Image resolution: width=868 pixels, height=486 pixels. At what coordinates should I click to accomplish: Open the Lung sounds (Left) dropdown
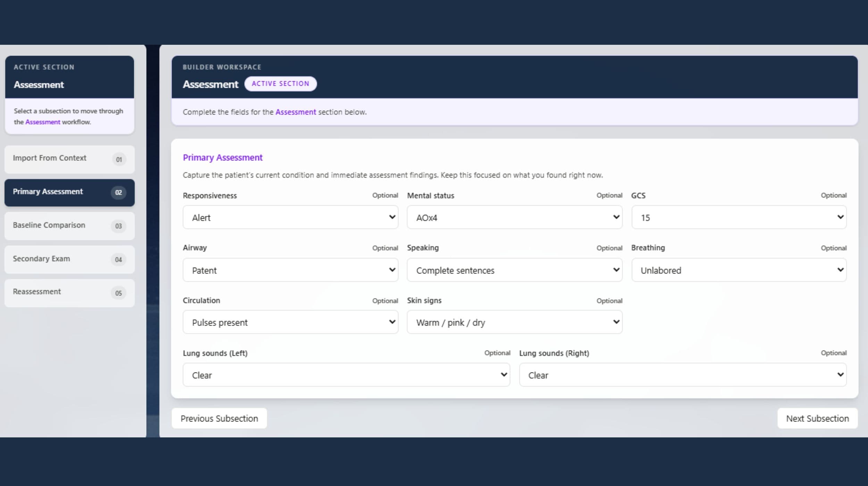point(347,375)
